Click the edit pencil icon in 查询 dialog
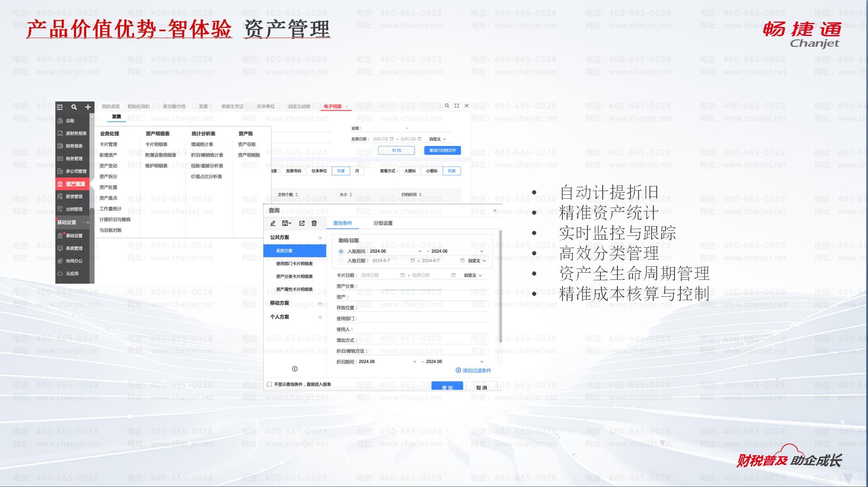Screen dimensions: 868x487 tap(273, 223)
